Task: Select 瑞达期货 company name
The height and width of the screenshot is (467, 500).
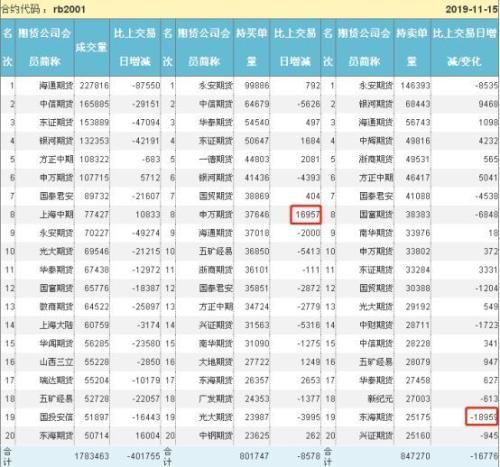Action: coord(56,380)
